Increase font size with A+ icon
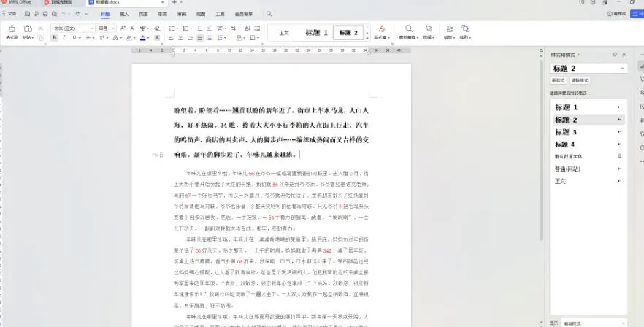Image resolution: width=644 pixels, height=327 pixels. (x=123, y=28)
